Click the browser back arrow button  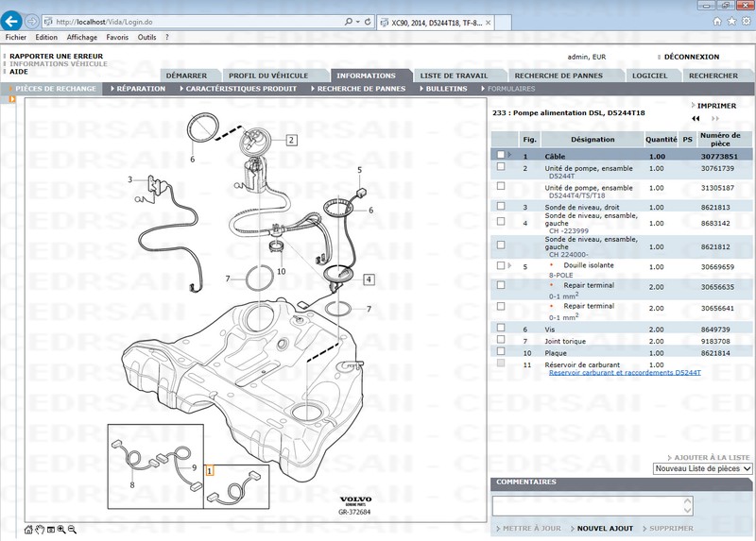click(13, 21)
